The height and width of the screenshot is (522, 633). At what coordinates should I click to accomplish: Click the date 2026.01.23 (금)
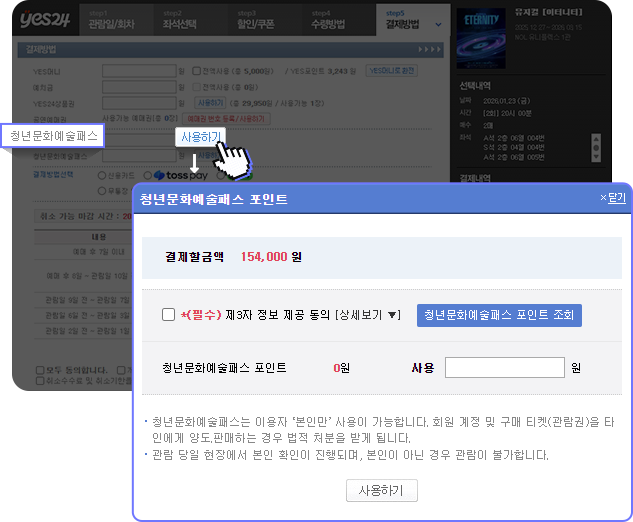point(507,101)
